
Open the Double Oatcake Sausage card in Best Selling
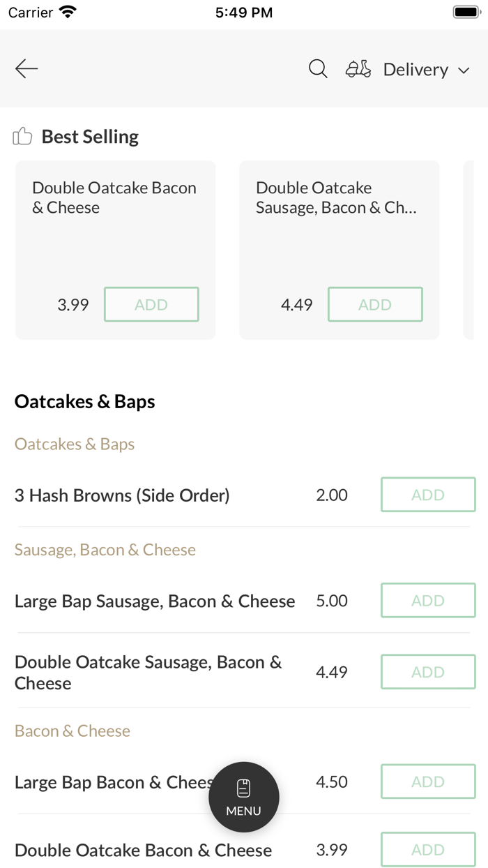[x=339, y=237]
